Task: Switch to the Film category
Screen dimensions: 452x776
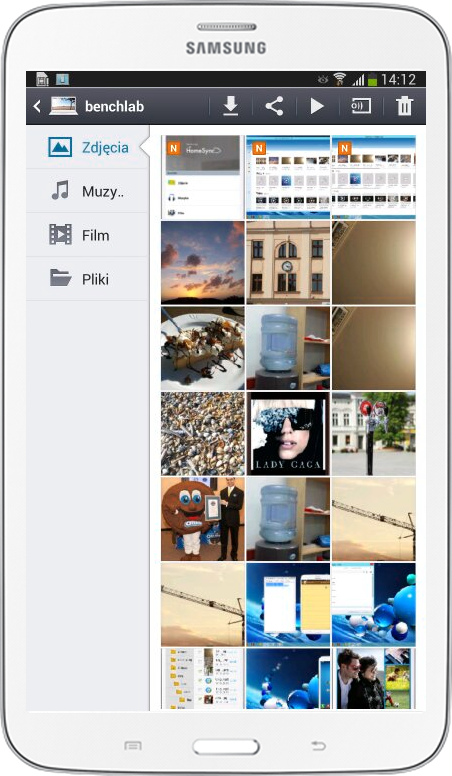Action: 88,235
